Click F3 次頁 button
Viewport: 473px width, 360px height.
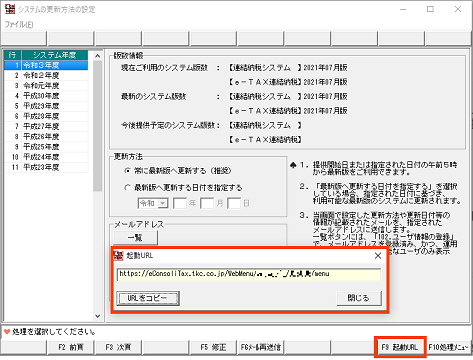click(118, 347)
